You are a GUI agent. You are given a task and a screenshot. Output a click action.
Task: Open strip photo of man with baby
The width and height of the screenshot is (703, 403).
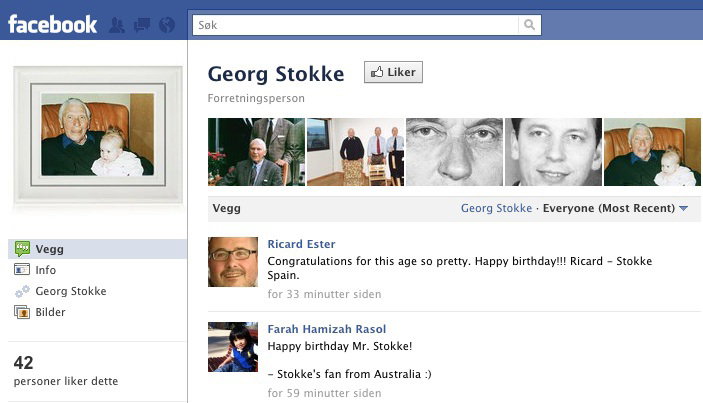click(652, 152)
